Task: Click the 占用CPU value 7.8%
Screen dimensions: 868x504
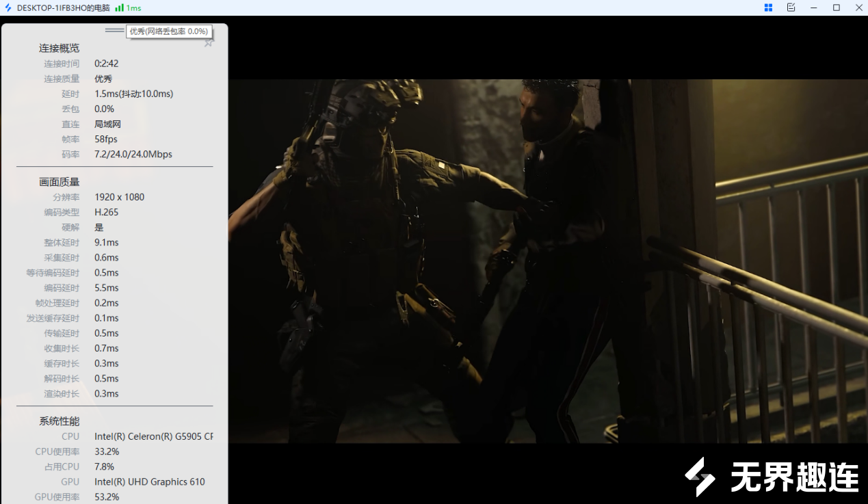Action: (x=105, y=466)
